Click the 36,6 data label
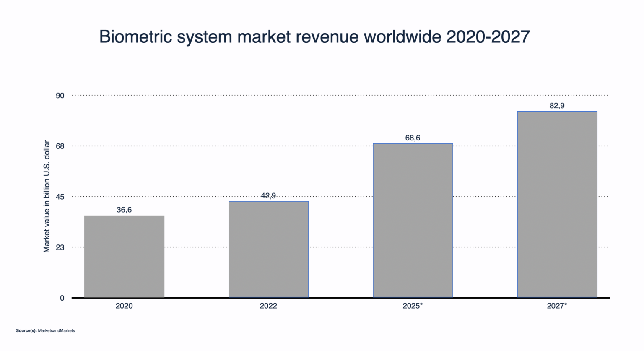The image size is (644, 351). pyautogui.click(x=124, y=210)
